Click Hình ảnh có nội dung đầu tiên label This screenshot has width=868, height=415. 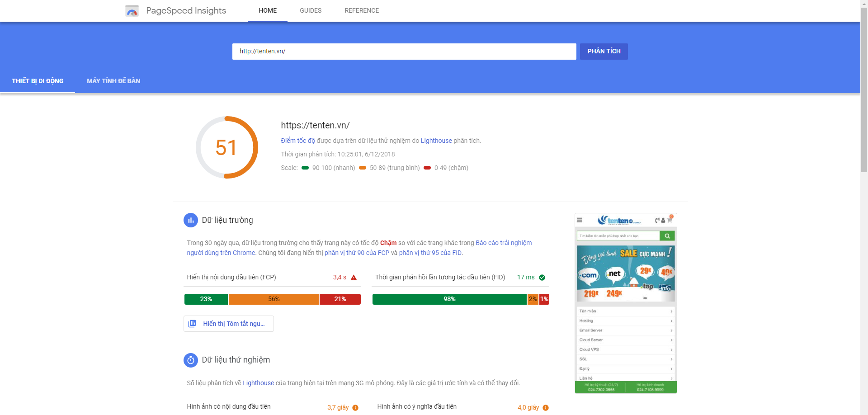point(229,406)
